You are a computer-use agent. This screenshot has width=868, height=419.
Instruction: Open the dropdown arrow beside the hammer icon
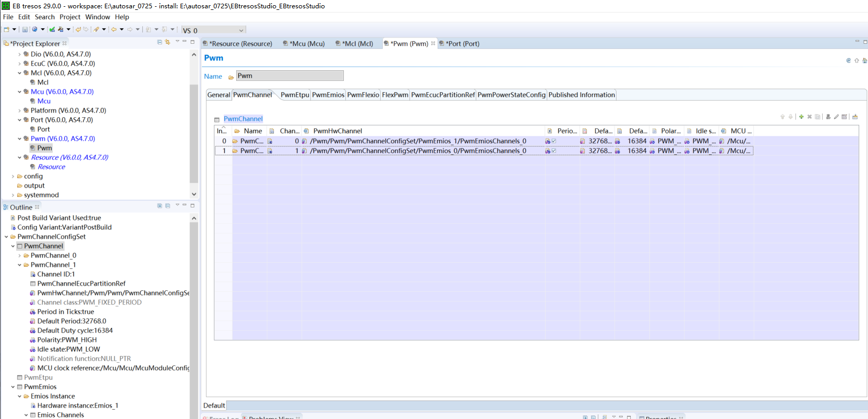(x=68, y=30)
